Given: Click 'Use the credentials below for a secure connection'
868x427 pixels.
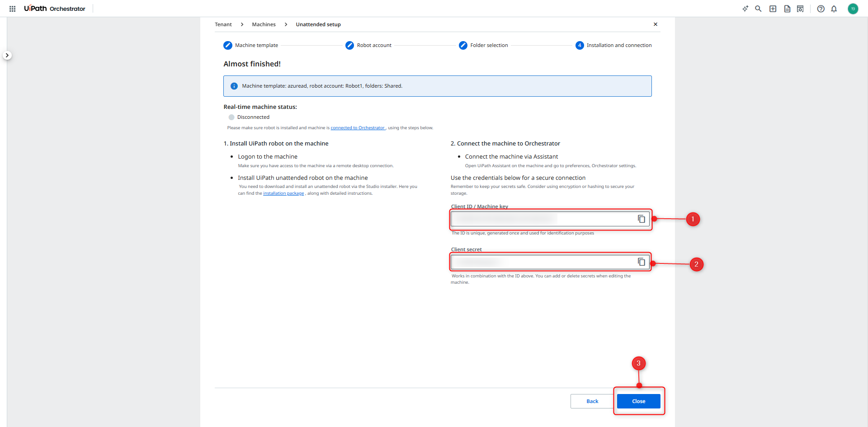Looking at the screenshot, I should [x=518, y=178].
